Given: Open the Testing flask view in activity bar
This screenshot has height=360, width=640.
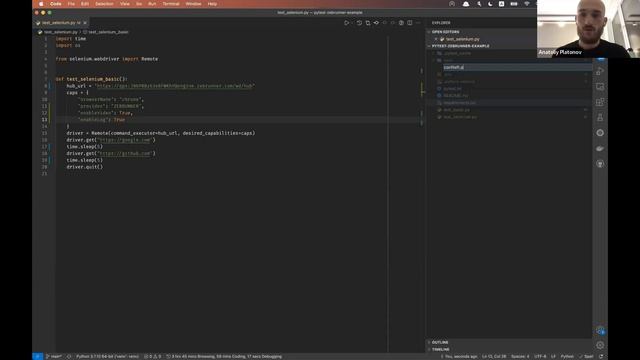Looking at the screenshot, I should pyautogui.click(x=600, y=118).
